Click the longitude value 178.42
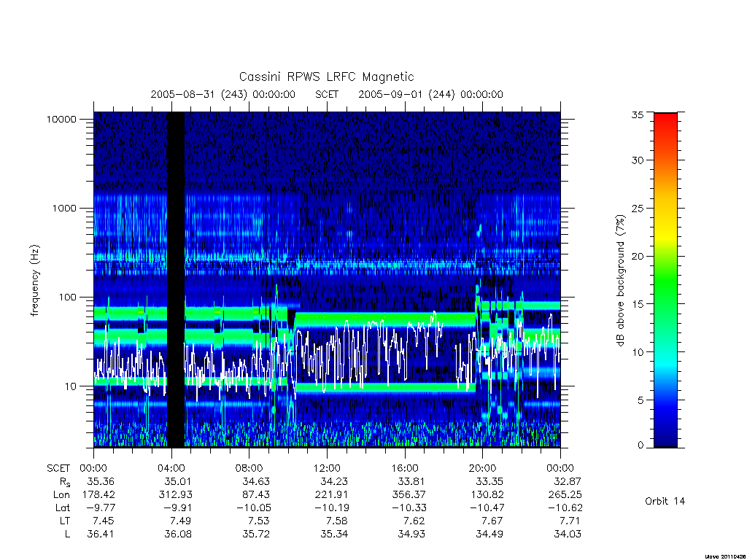747x560 pixels. pos(98,495)
